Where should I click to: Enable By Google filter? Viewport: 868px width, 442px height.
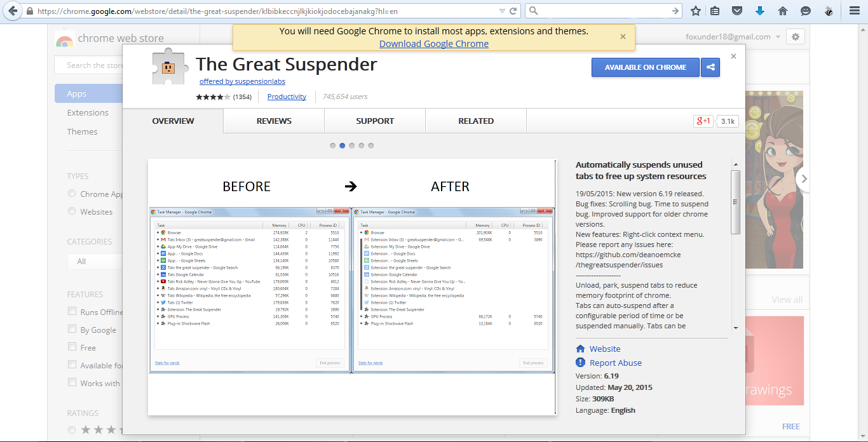[72, 330]
